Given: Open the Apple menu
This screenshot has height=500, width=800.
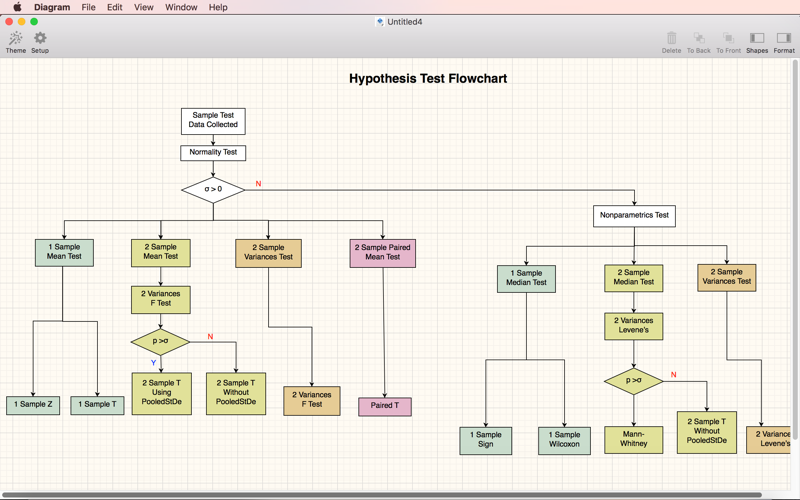Looking at the screenshot, I should (x=17, y=7).
